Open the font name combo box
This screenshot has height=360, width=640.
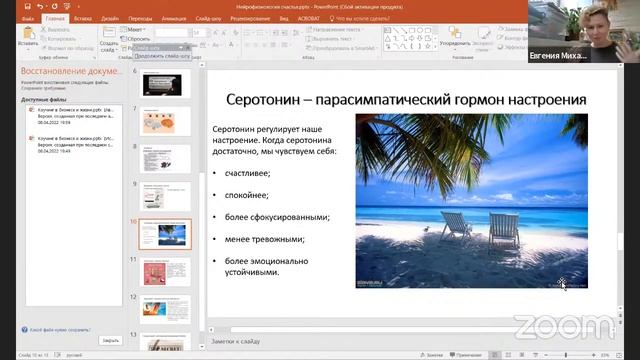click(x=172, y=32)
